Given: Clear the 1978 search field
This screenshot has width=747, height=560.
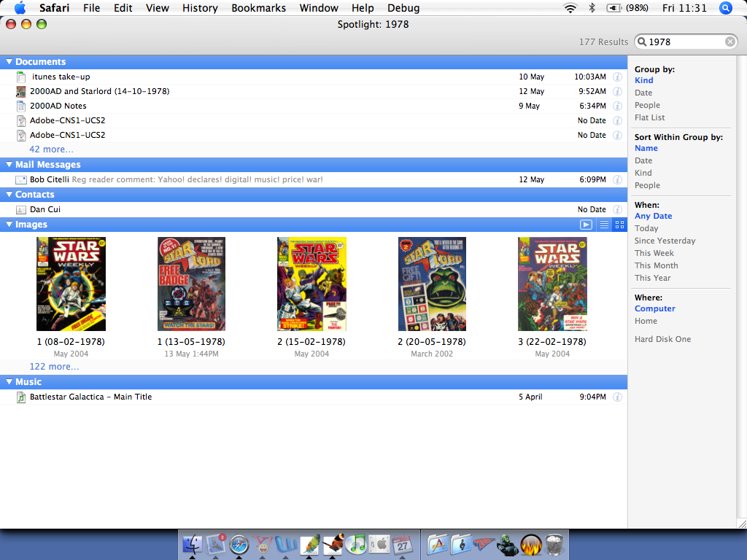Looking at the screenshot, I should (x=729, y=42).
